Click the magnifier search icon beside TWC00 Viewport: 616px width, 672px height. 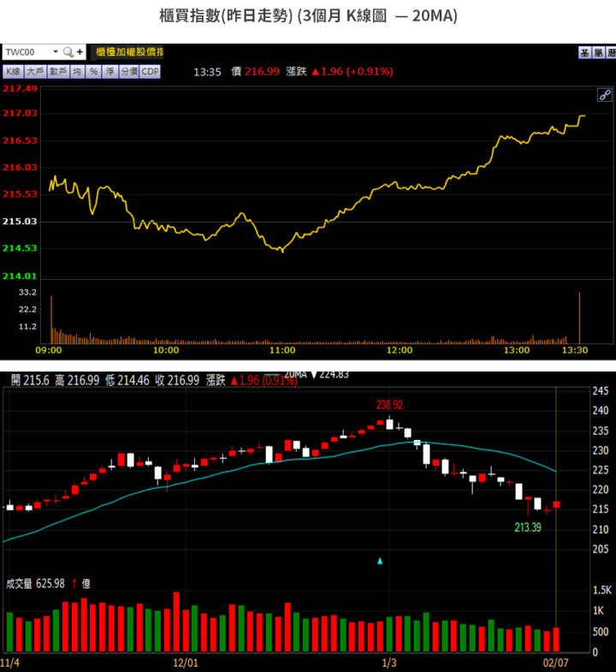[x=68, y=52]
